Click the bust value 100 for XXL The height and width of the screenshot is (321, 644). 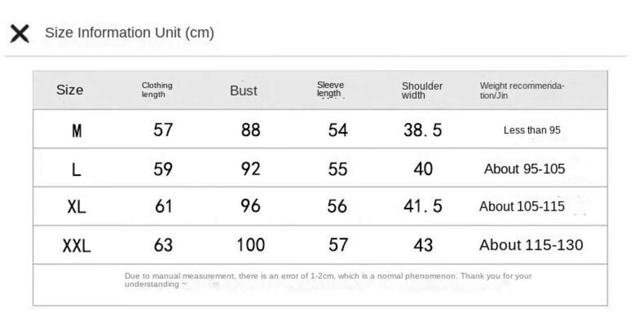click(251, 245)
